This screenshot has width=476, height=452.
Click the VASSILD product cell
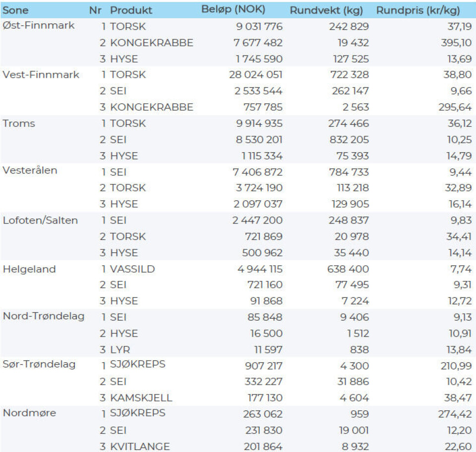tap(132, 269)
